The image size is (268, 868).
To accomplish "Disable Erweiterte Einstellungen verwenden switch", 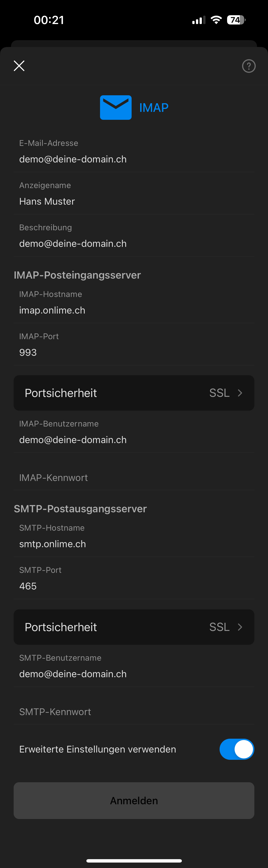I will tap(237, 749).
